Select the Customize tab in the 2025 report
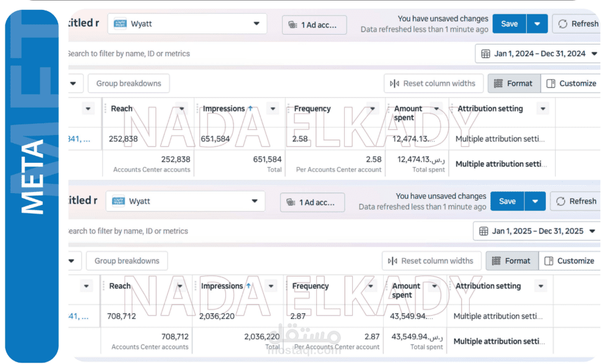This screenshot has height=364, width=609. tap(569, 261)
